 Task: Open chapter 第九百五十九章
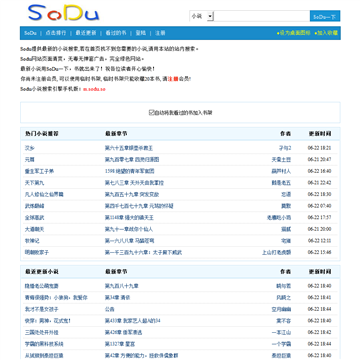[132, 194]
